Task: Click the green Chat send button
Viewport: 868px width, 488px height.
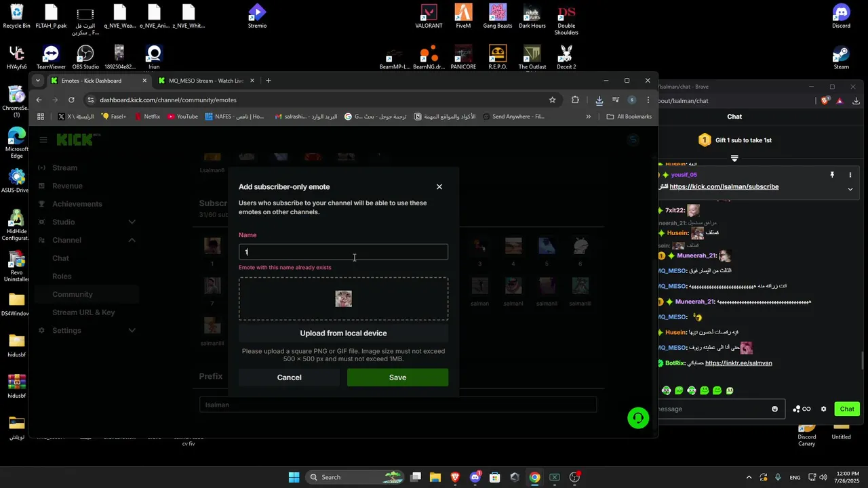Action: [x=847, y=409]
